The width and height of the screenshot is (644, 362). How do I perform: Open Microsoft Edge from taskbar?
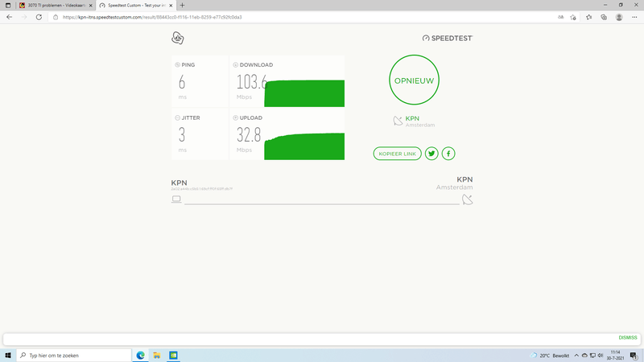pyautogui.click(x=140, y=356)
